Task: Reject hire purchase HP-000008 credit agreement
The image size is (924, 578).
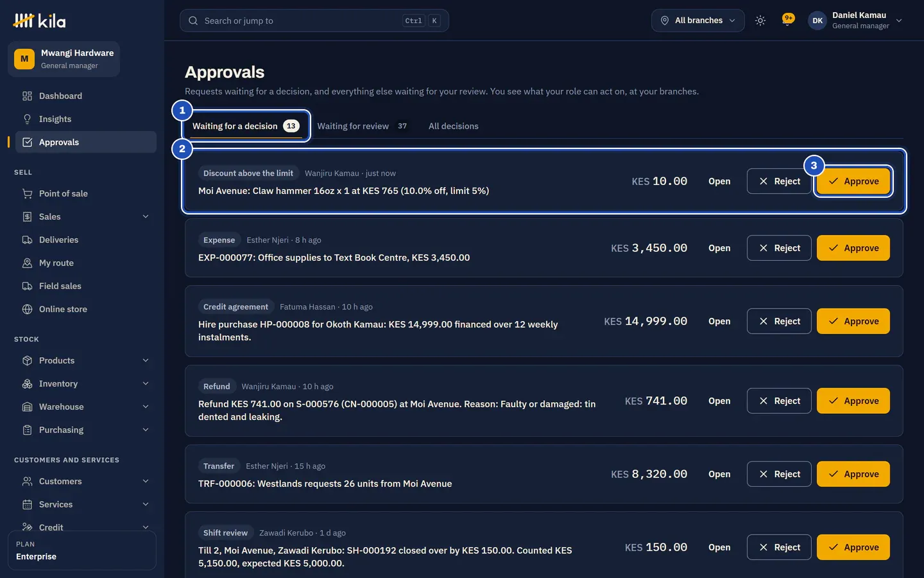Action: coord(779,321)
